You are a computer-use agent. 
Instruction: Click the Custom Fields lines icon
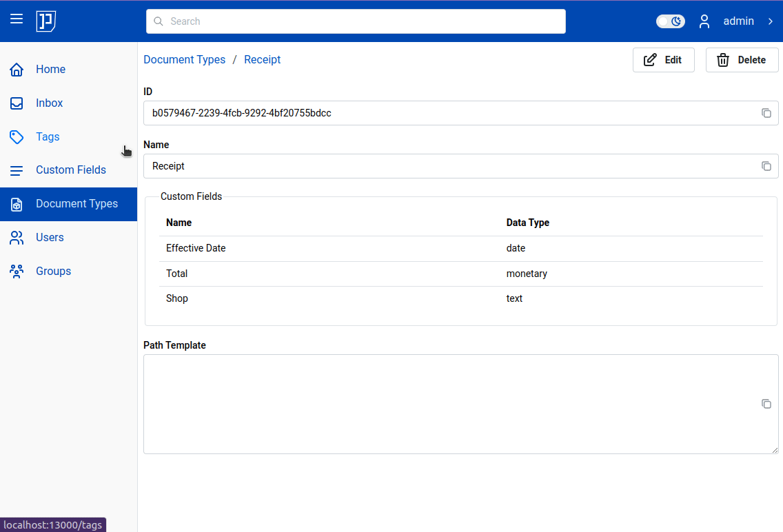(17, 171)
